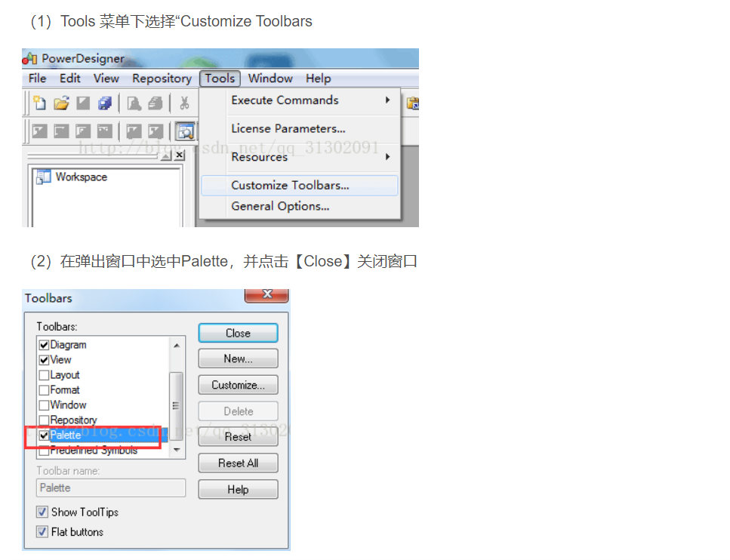Close Toolbars dialog with red X
Image resolution: width=730 pixels, height=560 pixels.
pyautogui.click(x=266, y=295)
